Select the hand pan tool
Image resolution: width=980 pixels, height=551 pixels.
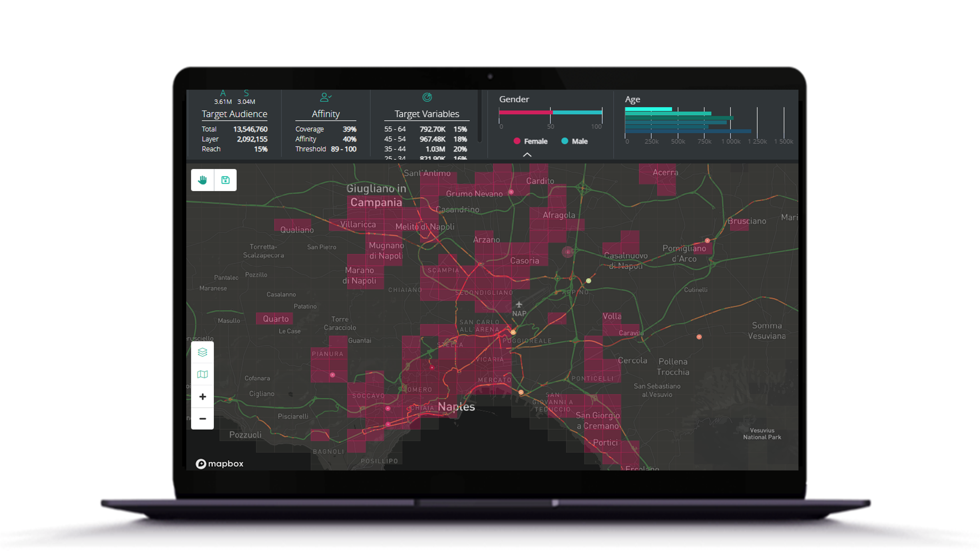202,180
